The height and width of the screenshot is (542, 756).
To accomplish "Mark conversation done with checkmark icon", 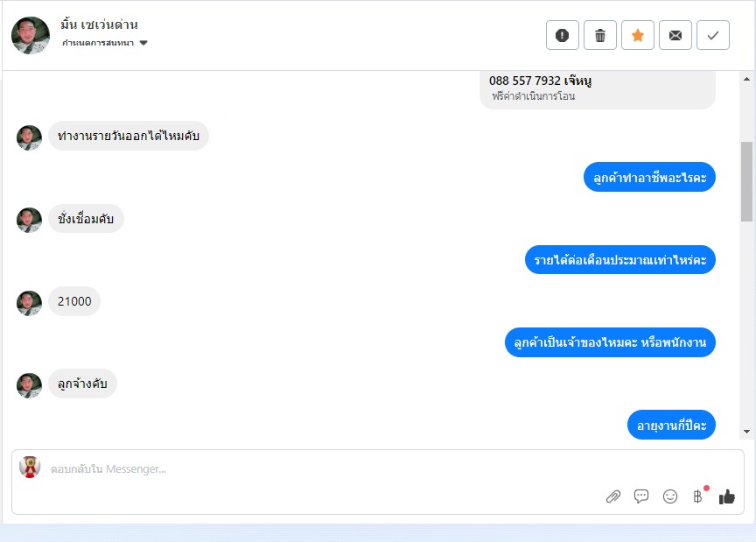I will (712, 35).
